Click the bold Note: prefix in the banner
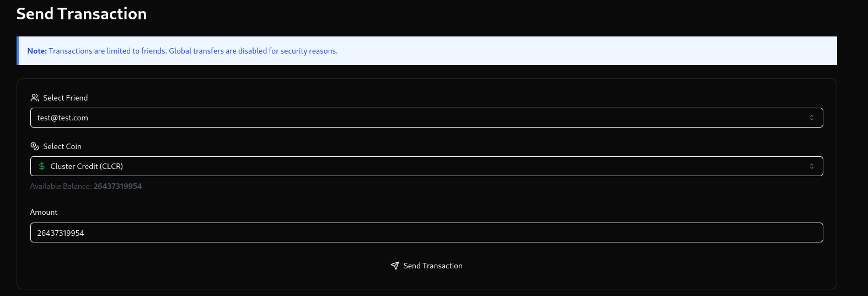 (37, 51)
